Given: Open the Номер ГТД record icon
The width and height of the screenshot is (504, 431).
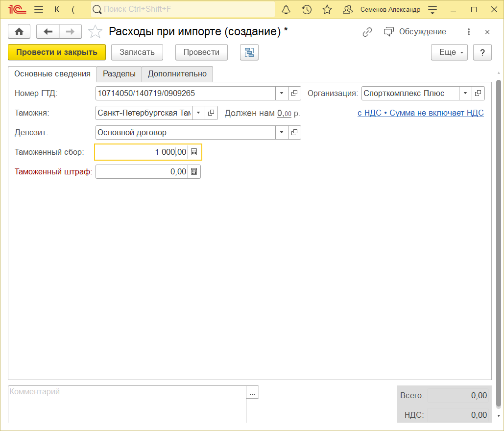Looking at the screenshot, I should pos(294,93).
